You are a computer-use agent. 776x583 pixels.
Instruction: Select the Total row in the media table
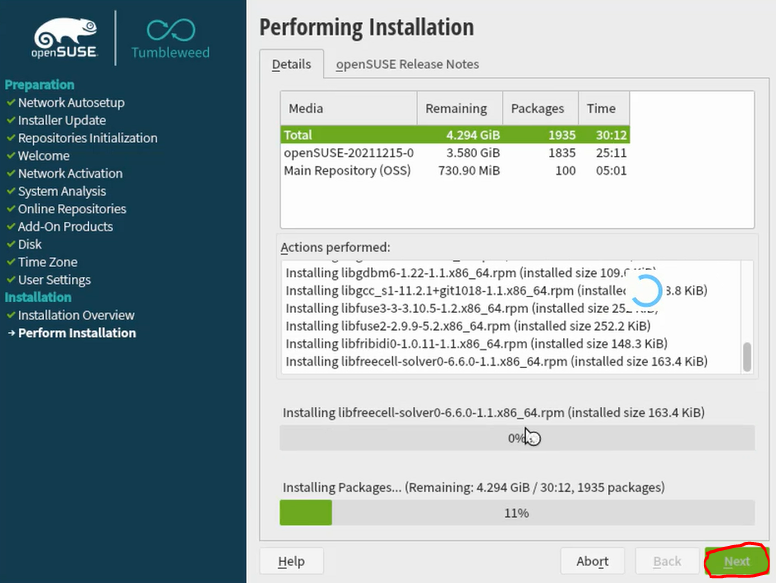coord(455,135)
